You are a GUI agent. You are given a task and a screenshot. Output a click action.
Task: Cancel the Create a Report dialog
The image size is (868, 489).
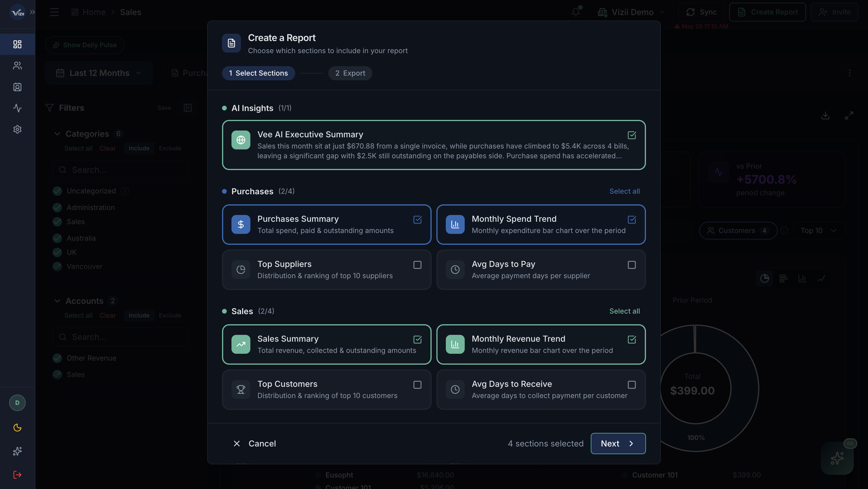point(255,444)
